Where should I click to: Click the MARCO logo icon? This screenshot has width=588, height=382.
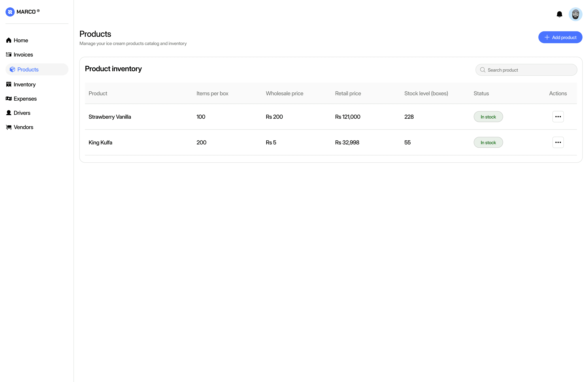[10, 12]
